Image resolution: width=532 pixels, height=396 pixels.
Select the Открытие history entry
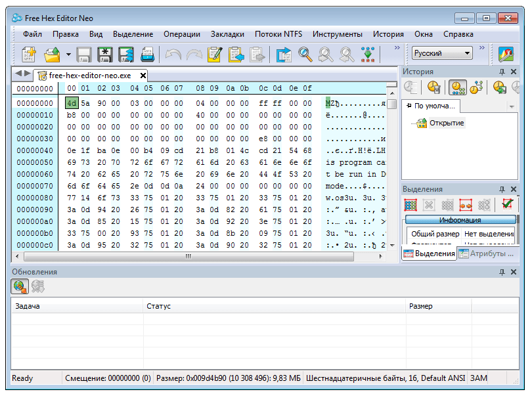click(447, 123)
